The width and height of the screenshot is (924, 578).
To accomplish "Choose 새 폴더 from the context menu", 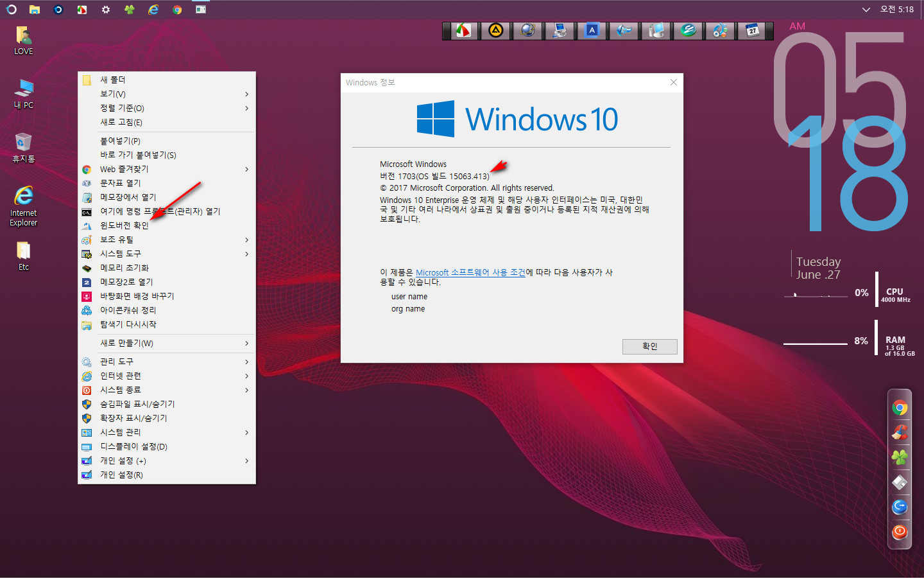I will (x=167, y=80).
